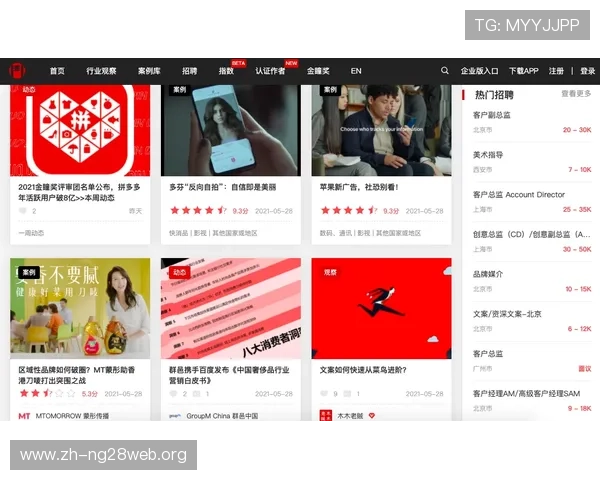
Task: Open article 2021金瞳奖评审团名单公布
Action: [79, 192]
